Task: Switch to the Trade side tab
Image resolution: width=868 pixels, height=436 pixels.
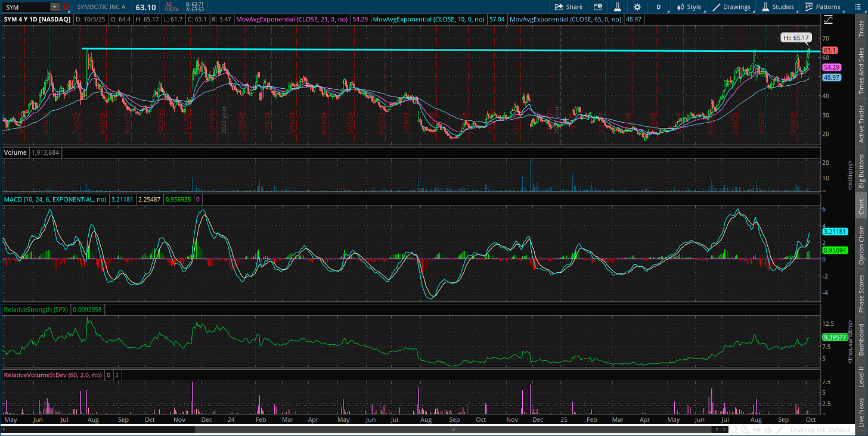Action: 861,28
